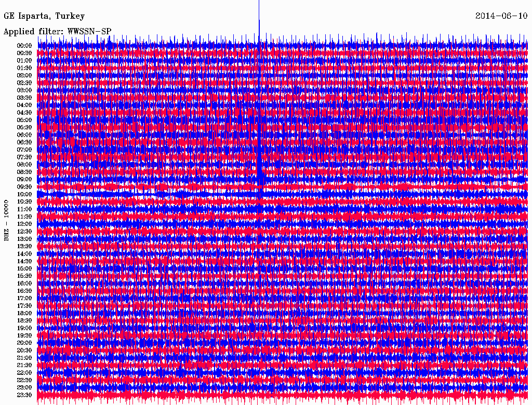
Task: Click the 'Applied filter: WWSSN-SP' label
Action: 57,32
